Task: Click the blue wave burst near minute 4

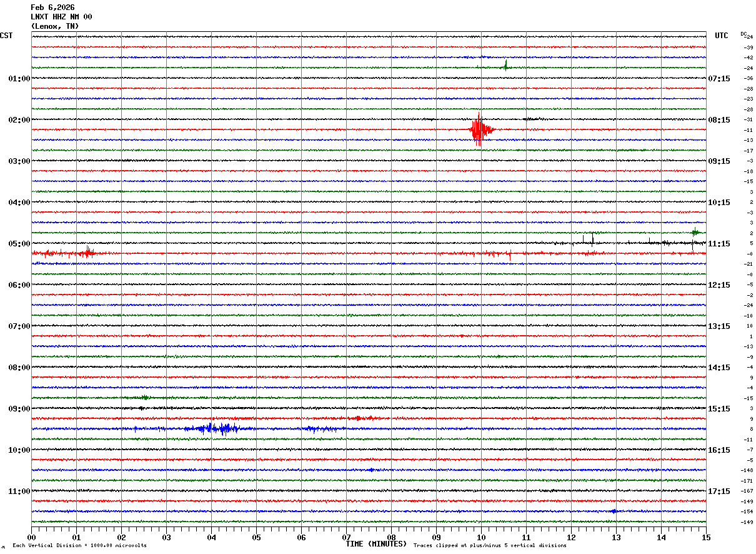Action: pos(216,428)
